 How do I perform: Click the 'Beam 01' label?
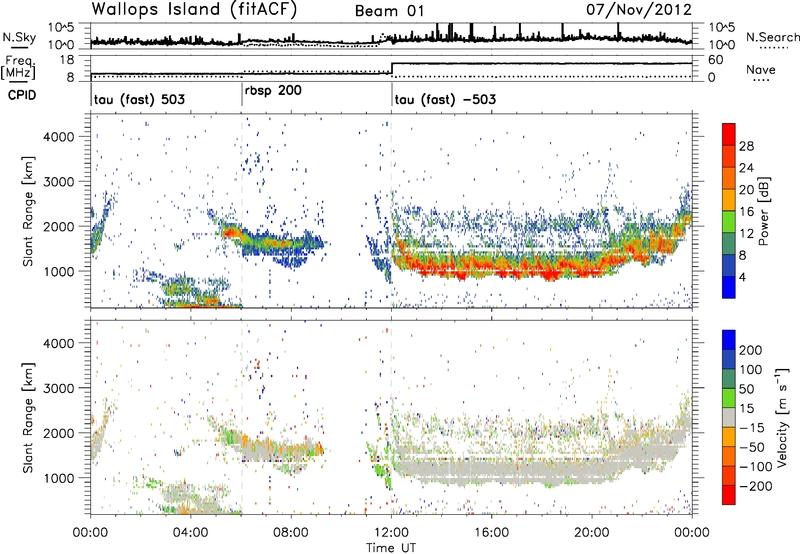point(389,11)
